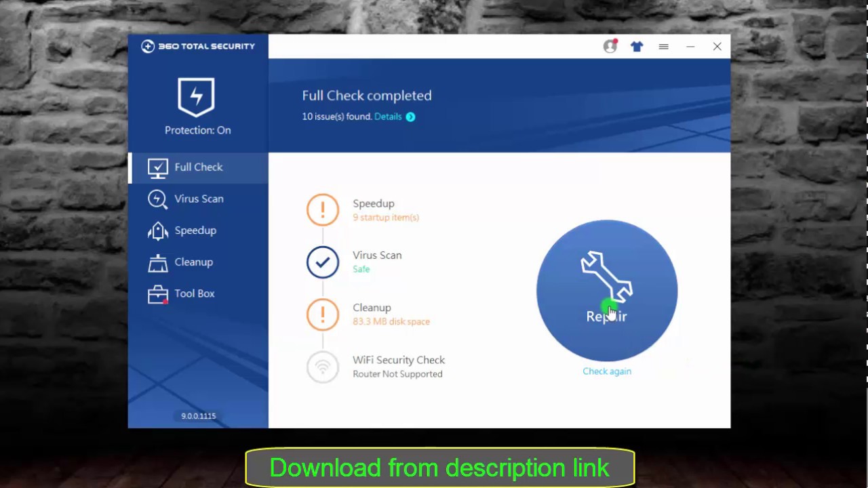Open the user account avatar icon

[x=610, y=46]
